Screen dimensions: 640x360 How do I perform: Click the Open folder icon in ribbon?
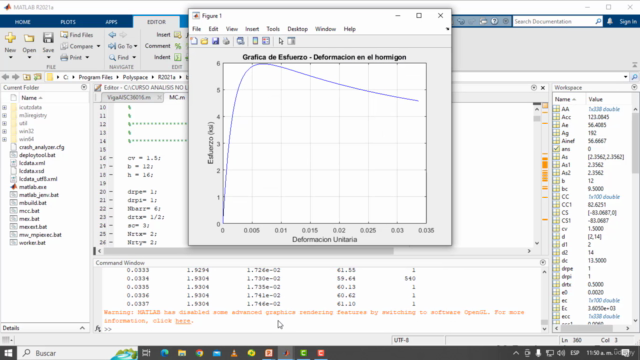tap(29, 38)
